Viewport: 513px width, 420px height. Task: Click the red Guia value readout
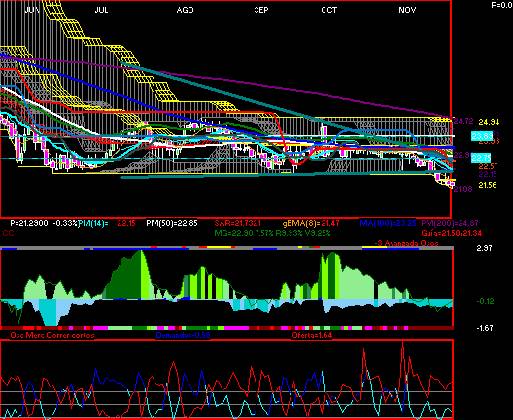pos(451,233)
